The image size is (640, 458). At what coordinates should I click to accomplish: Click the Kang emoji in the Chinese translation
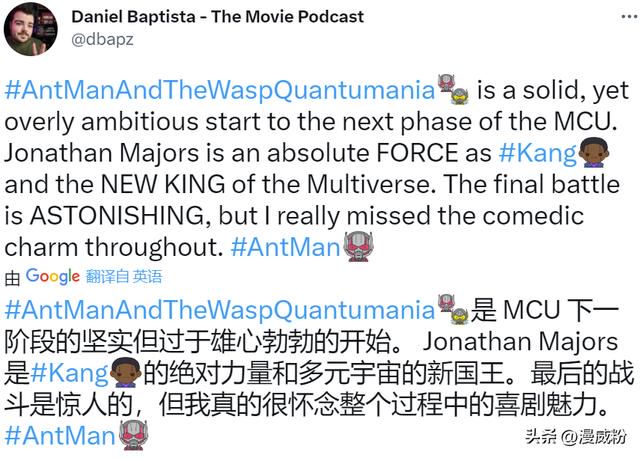tap(126, 372)
